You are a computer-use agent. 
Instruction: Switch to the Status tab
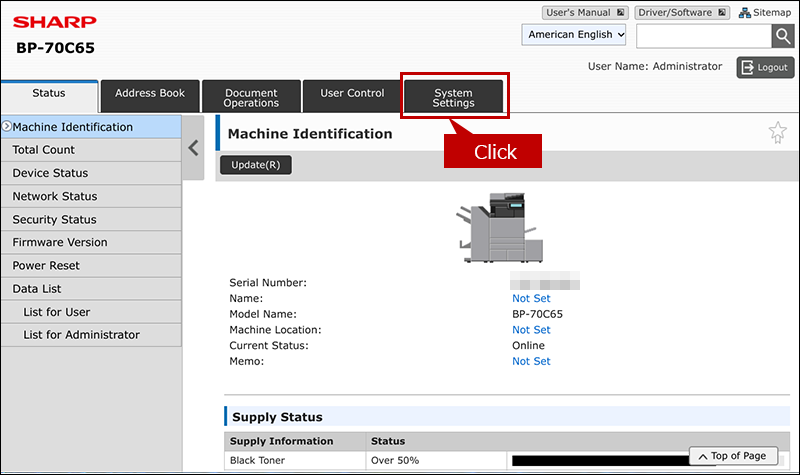49,95
